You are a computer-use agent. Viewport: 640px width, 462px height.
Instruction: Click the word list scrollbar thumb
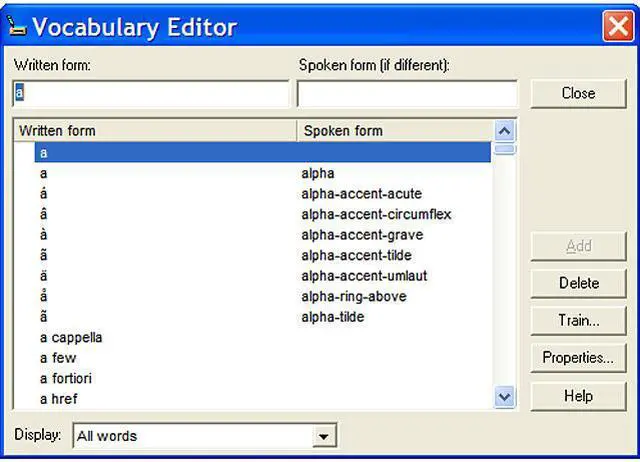pyautogui.click(x=505, y=149)
